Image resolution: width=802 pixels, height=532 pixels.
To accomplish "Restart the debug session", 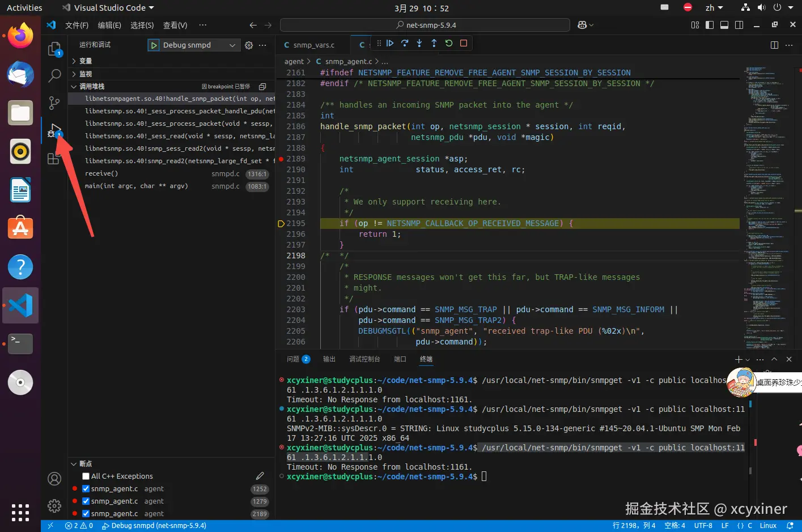I will (449, 43).
